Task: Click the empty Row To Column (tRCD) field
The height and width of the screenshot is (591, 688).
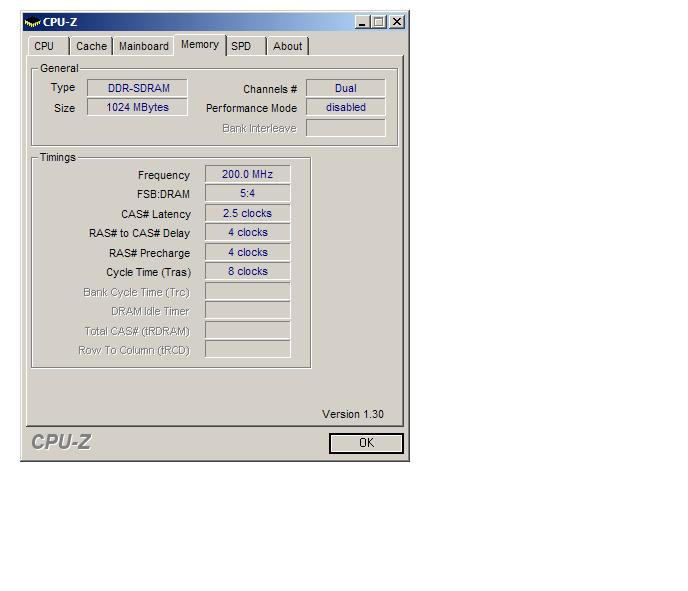Action: point(247,349)
